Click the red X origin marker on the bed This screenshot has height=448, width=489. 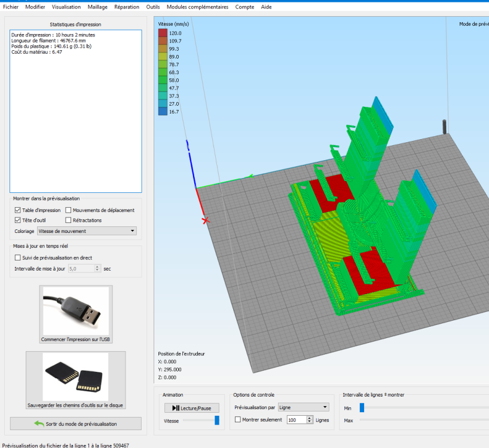(206, 221)
